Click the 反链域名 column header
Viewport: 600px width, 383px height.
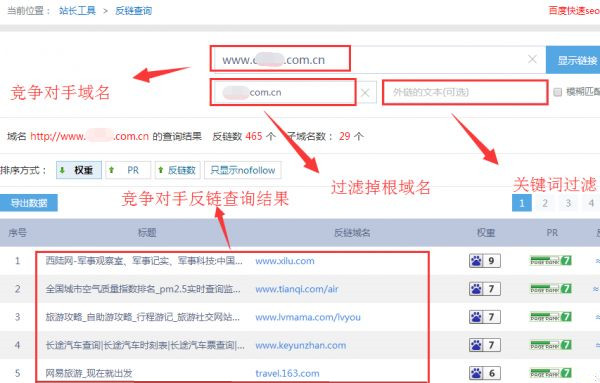(352, 233)
